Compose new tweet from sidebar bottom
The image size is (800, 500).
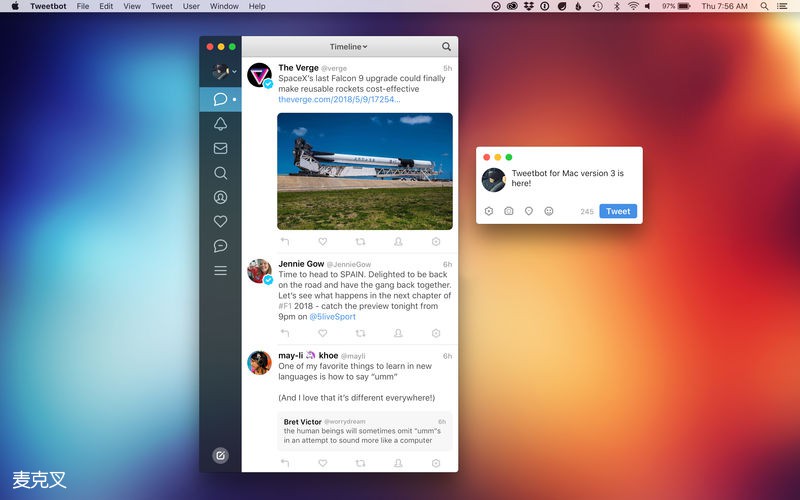tap(220, 456)
